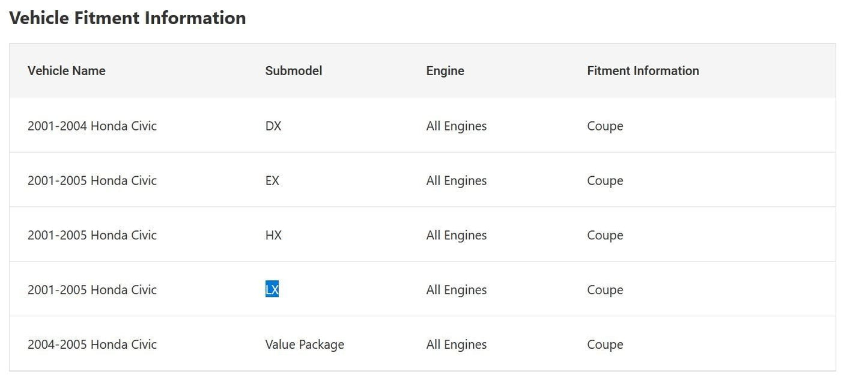868x383 pixels.
Task: Click All Engines in the DX row
Action: [x=457, y=126]
